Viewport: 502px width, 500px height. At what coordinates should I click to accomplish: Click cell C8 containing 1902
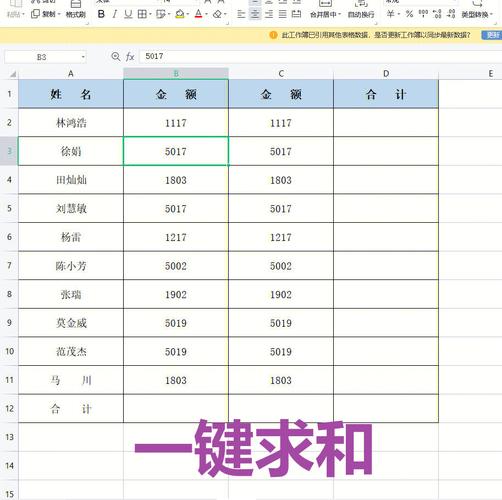[x=281, y=294]
